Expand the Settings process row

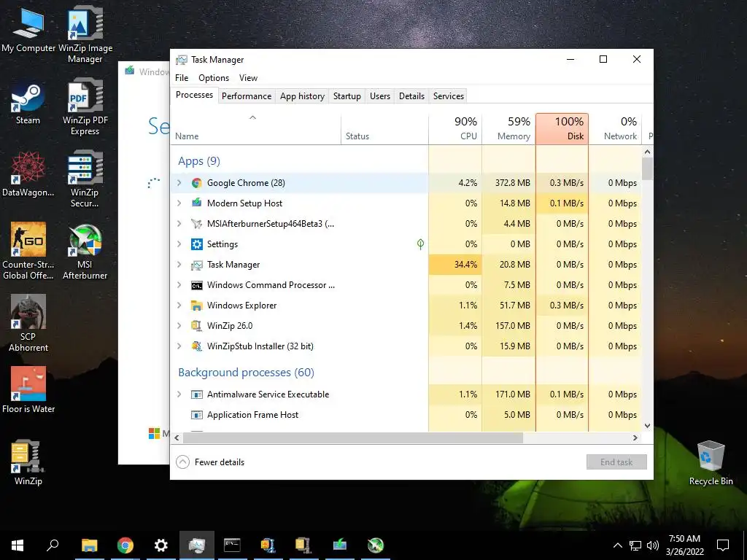click(179, 244)
